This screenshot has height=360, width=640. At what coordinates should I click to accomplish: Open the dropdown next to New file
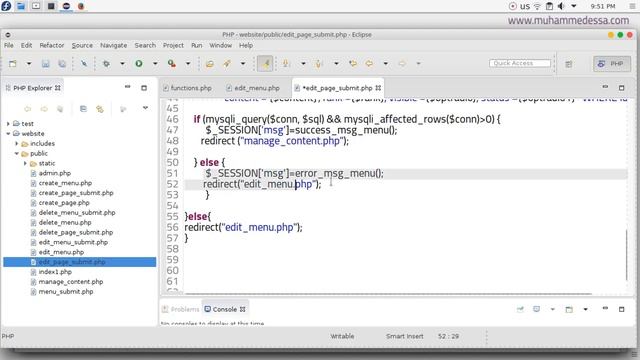(x=29, y=64)
